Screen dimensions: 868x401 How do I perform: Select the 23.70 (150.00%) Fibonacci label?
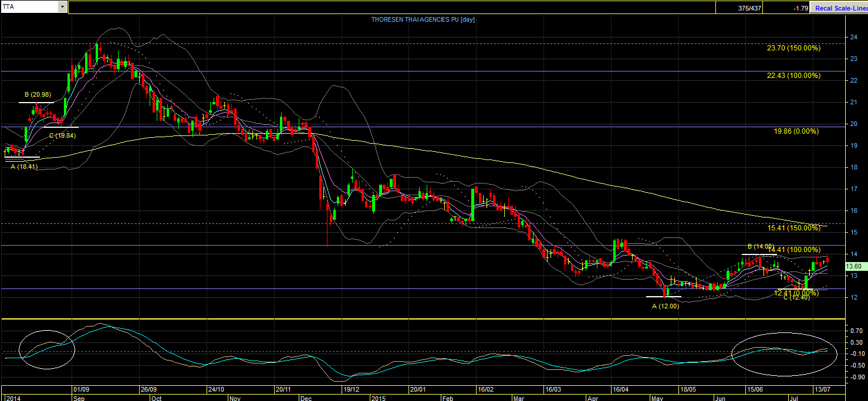coord(793,48)
